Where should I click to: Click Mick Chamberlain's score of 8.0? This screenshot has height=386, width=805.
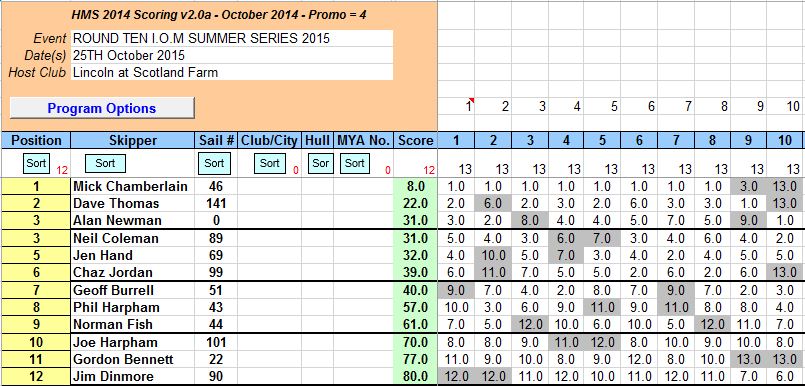(x=415, y=186)
